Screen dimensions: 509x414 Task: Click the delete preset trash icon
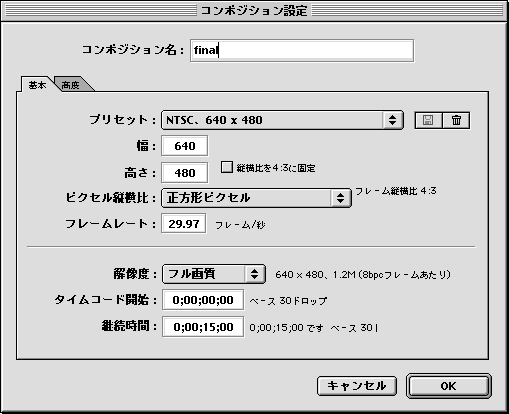coord(456,120)
